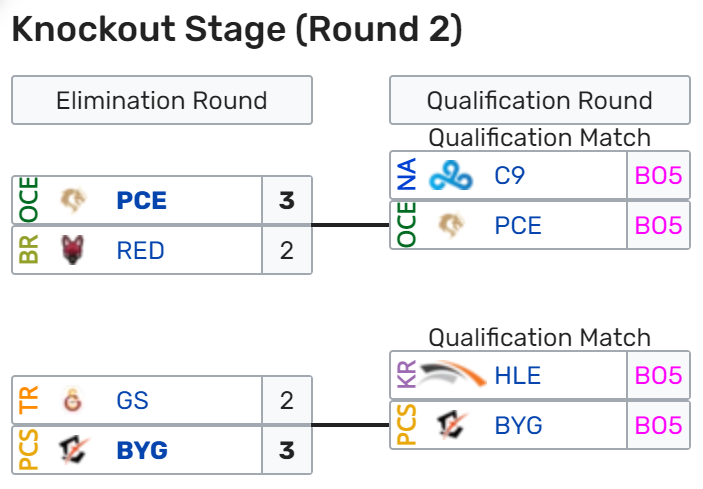Screen dimensions: 703x489
Task: Open the C9 team link
Action: (509, 175)
